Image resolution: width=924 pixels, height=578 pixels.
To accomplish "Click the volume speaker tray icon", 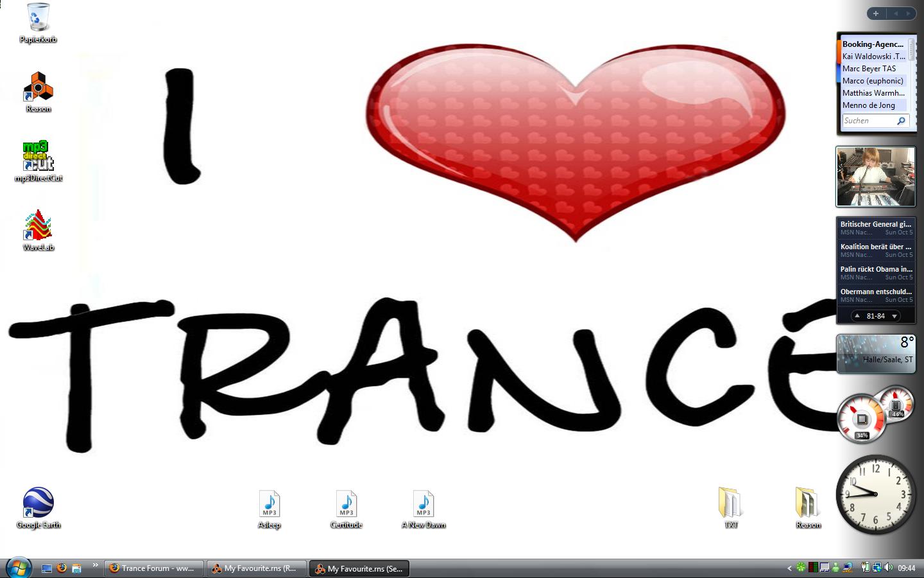I will [888, 568].
